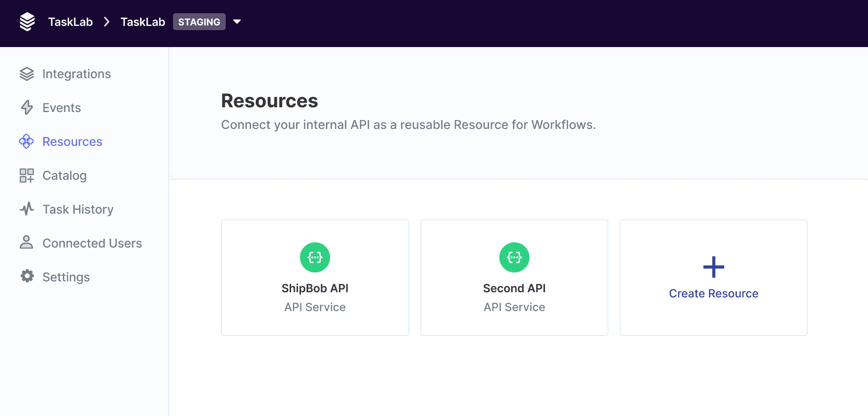The image size is (868, 416).
Task: Open Connected Users from sidebar
Action: click(x=92, y=243)
